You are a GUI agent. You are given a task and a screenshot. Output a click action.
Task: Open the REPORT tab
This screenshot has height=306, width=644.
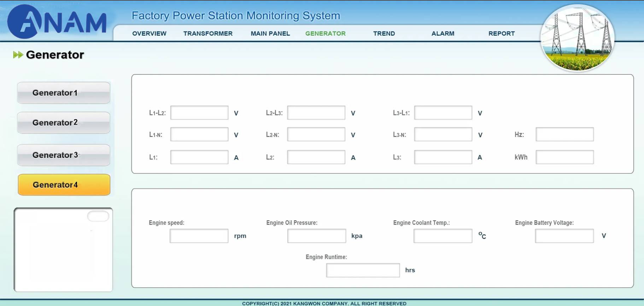tap(501, 34)
